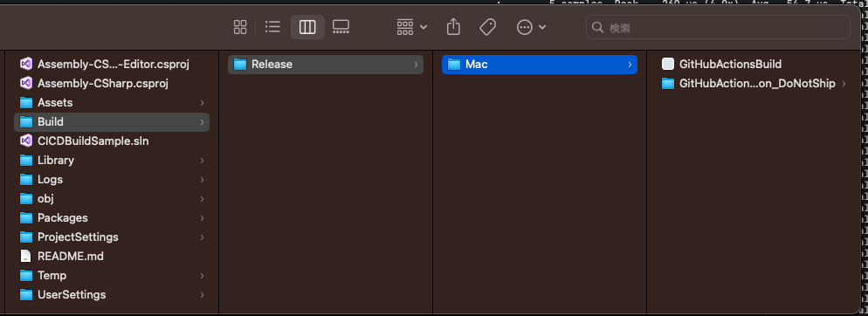Screen dimensions: 868x316
Task: Open the group-by options dropdown
Action: tap(412, 27)
